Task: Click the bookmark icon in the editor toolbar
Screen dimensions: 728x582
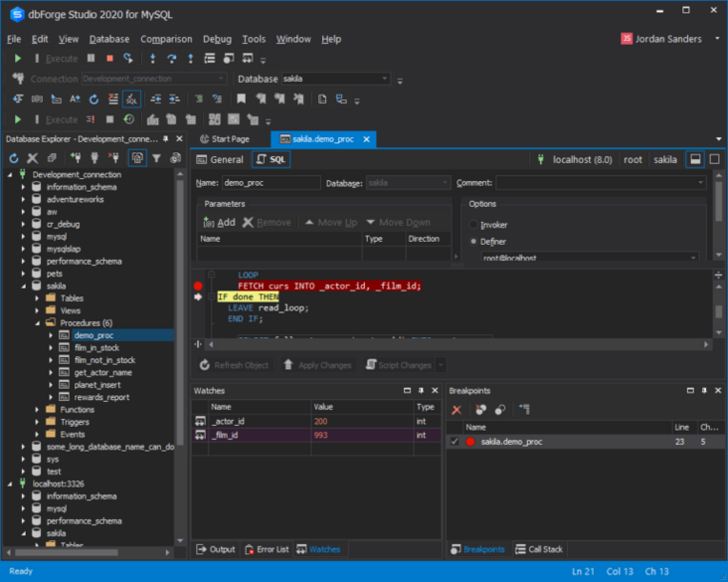Action: click(x=241, y=99)
